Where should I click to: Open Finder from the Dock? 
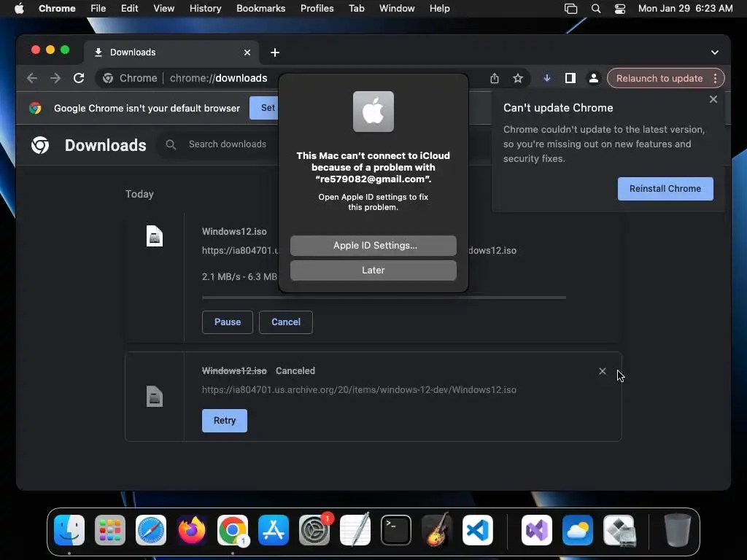tap(69, 530)
